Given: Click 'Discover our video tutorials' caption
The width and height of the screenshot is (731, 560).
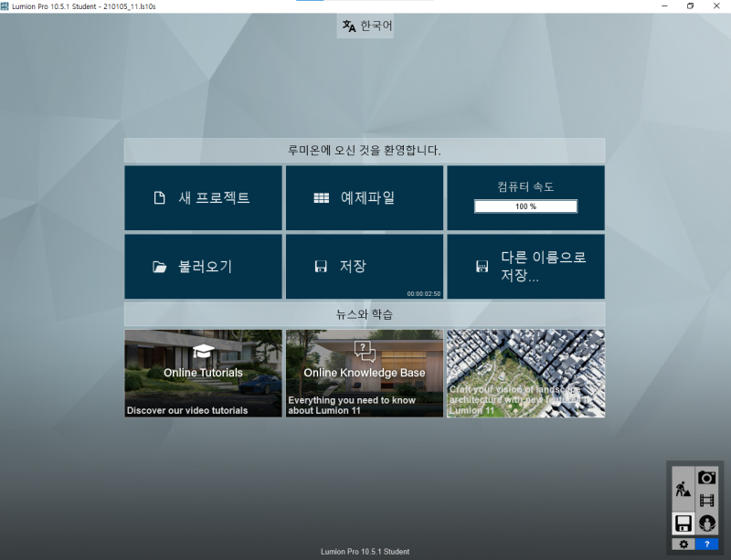Looking at the screenshot, I should click(187, 410).
